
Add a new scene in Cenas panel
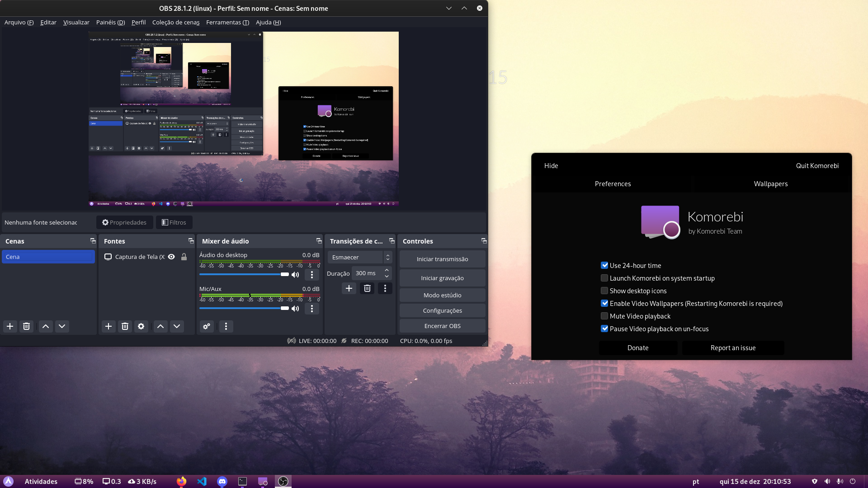(x=10, y=326)
